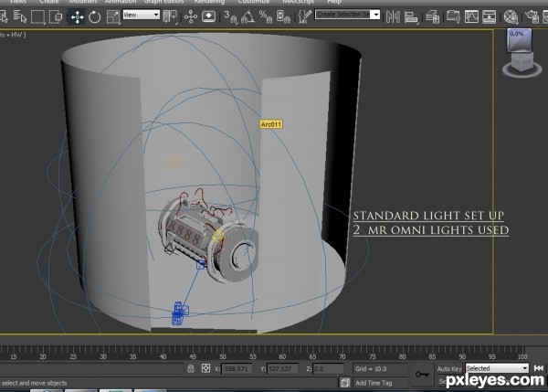Open the Create menu
Viewport: 548px width, 392px height.
click(49, 2)
